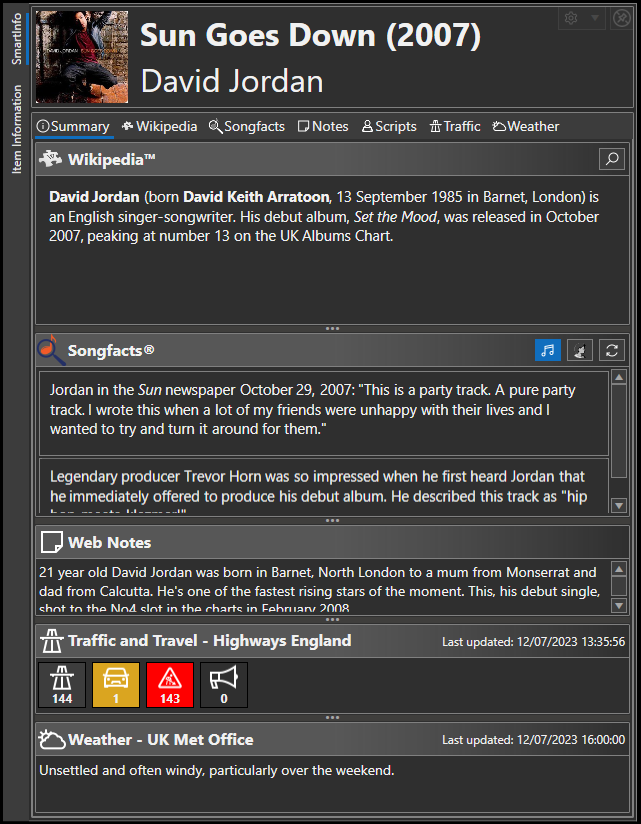641x824 pixels.
Task: Toggle the artist facts button in Songfacts
Action: tap(580, 350)
